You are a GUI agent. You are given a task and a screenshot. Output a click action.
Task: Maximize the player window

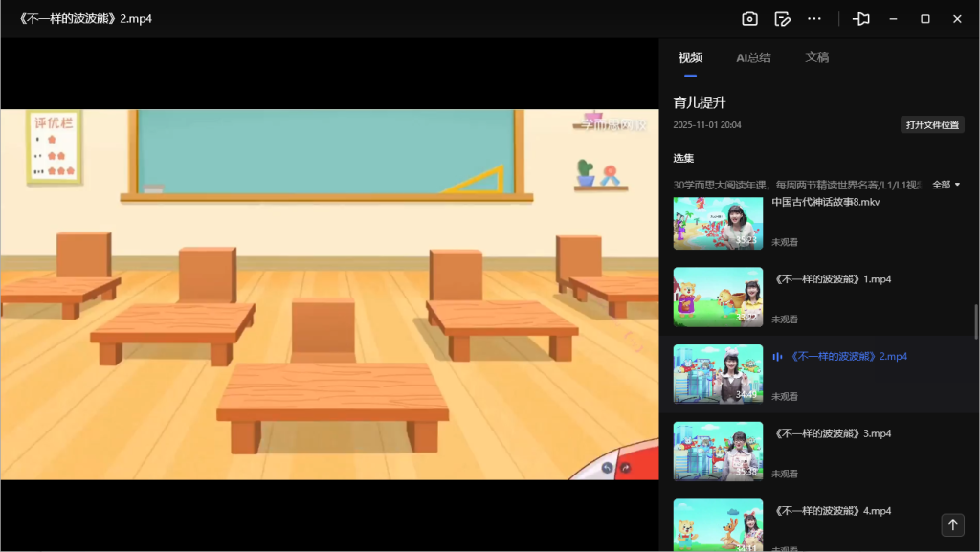click(925, 19)
